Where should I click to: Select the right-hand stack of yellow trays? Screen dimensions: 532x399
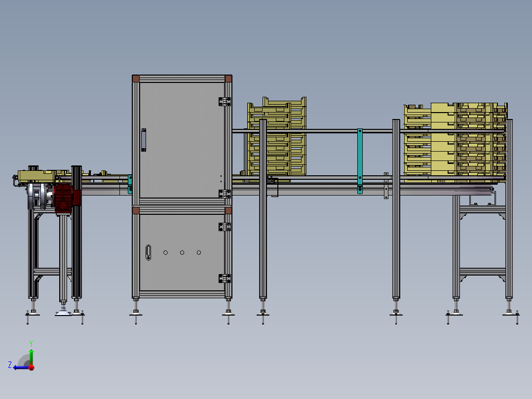[456, 143]
